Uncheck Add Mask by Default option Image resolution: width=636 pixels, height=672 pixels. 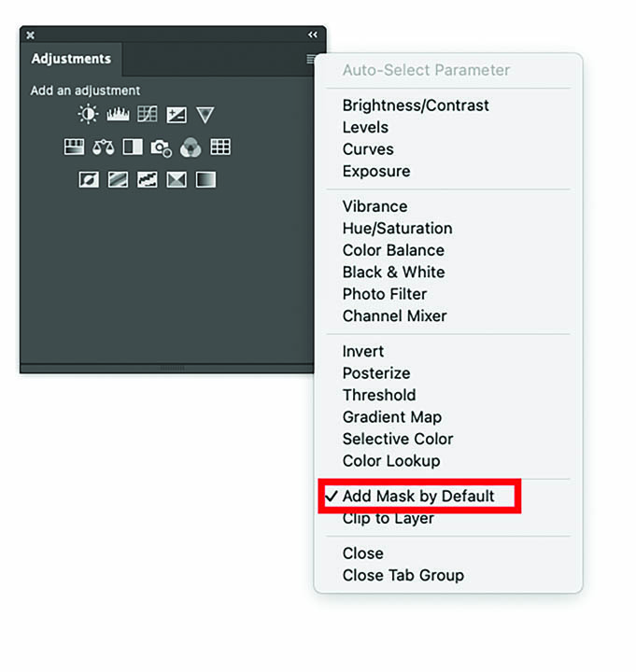click(x=417, y=497)
